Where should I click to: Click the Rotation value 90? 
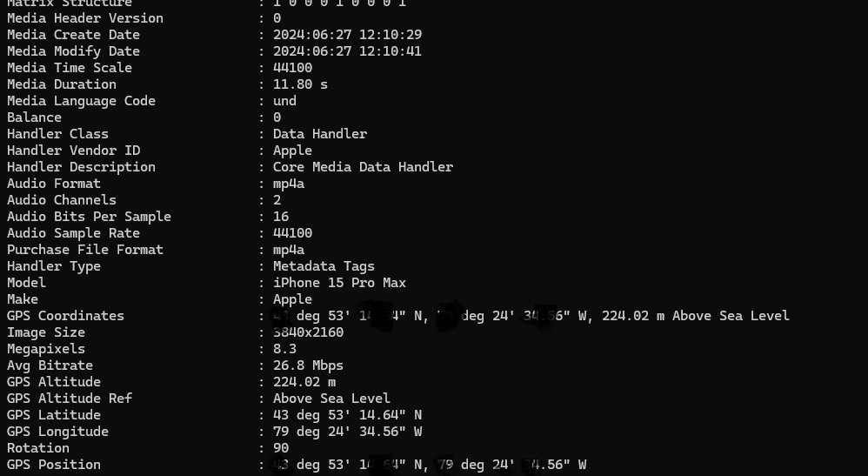(281, 448)
